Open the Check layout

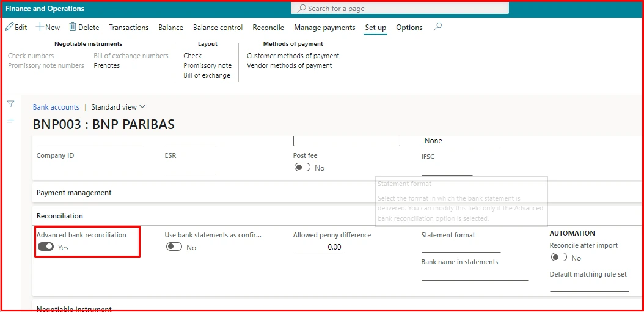pyautogui.click(x=192, y=56)
